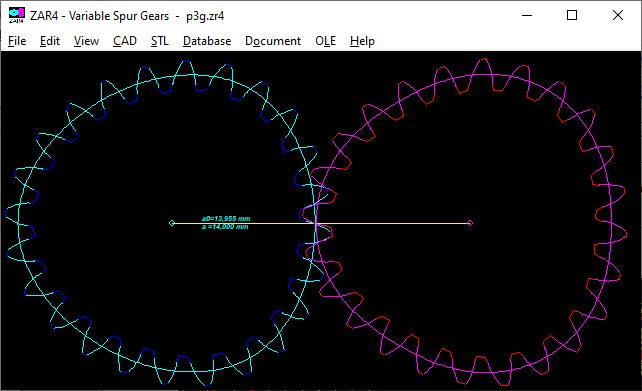Open the STL menu

(x=159, y=41)
